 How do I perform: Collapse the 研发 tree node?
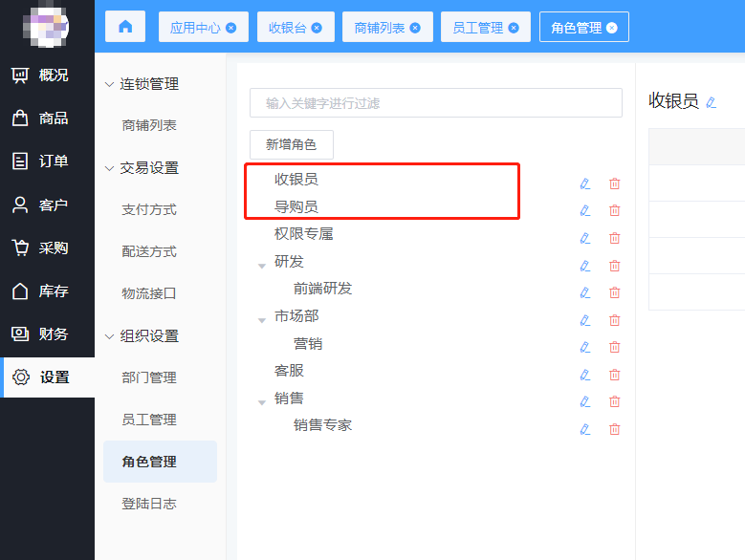click(262, 266)
